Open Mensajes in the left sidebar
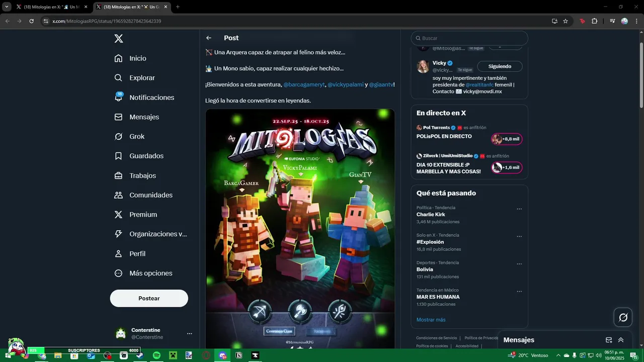 coord(136,117)
